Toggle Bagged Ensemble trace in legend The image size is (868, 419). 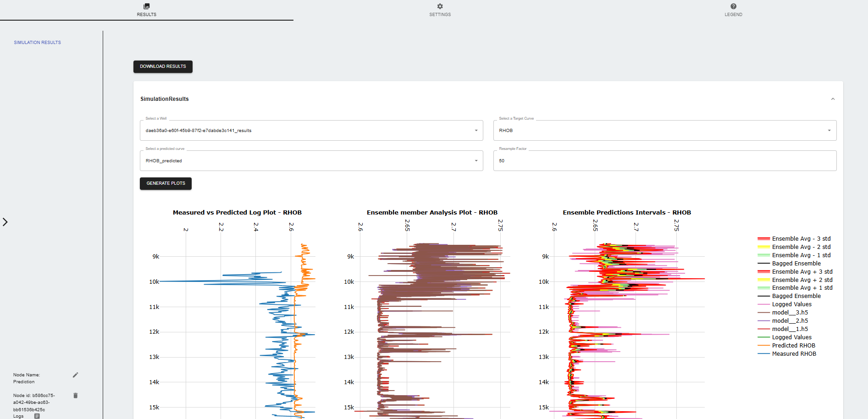[796, 264]
